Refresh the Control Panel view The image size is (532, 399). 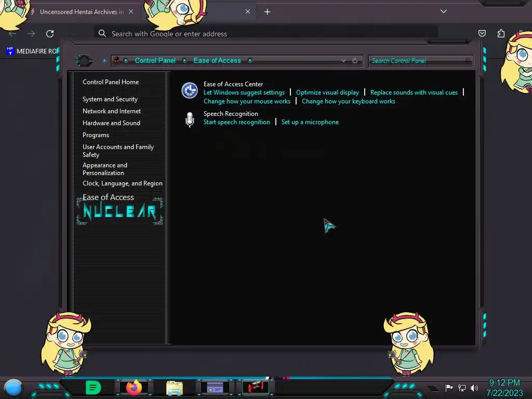(354, 61)
